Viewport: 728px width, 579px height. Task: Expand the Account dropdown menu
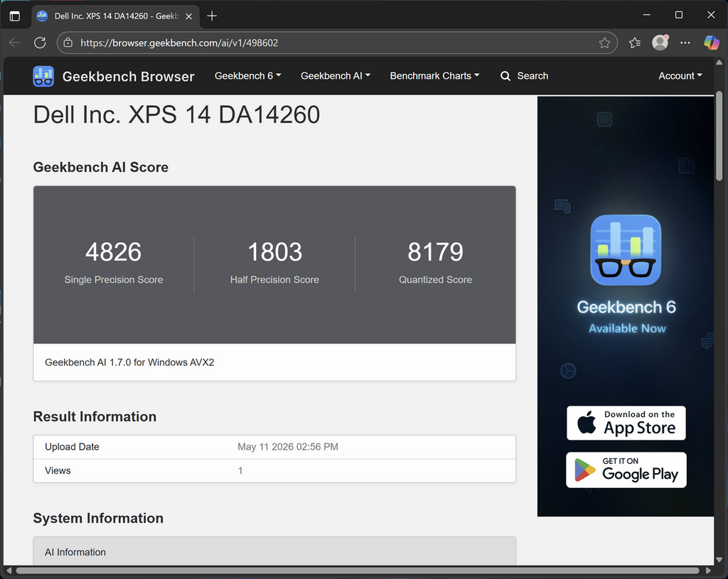click(x=680, y=75)
